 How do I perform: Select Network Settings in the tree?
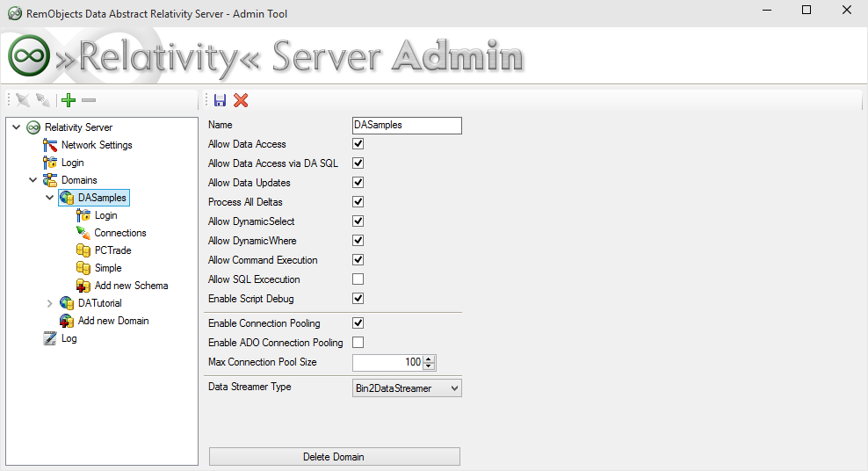point(97,145)
